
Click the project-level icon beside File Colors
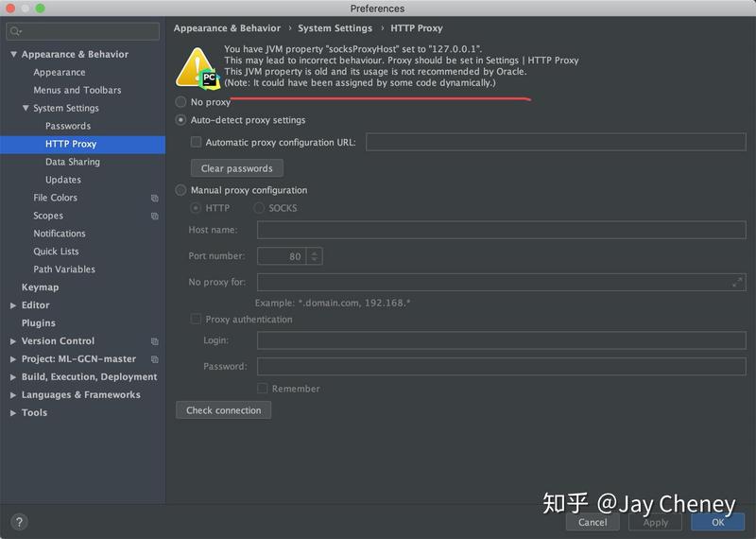155,198
